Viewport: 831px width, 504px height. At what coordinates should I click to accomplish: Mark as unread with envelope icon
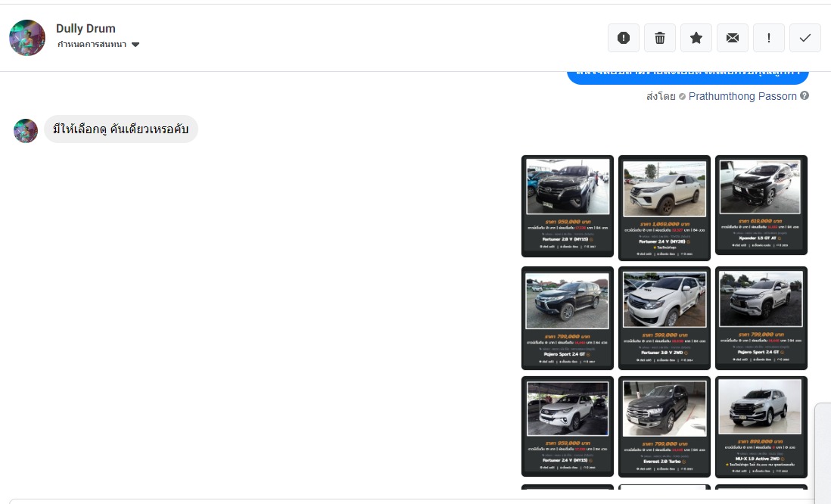733,38
